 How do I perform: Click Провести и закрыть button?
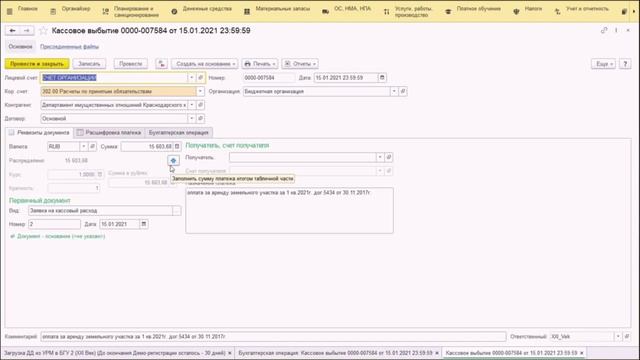37,64
